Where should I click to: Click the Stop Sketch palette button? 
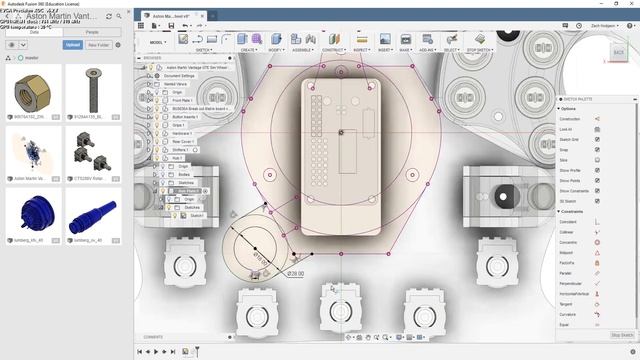(622, 335)
